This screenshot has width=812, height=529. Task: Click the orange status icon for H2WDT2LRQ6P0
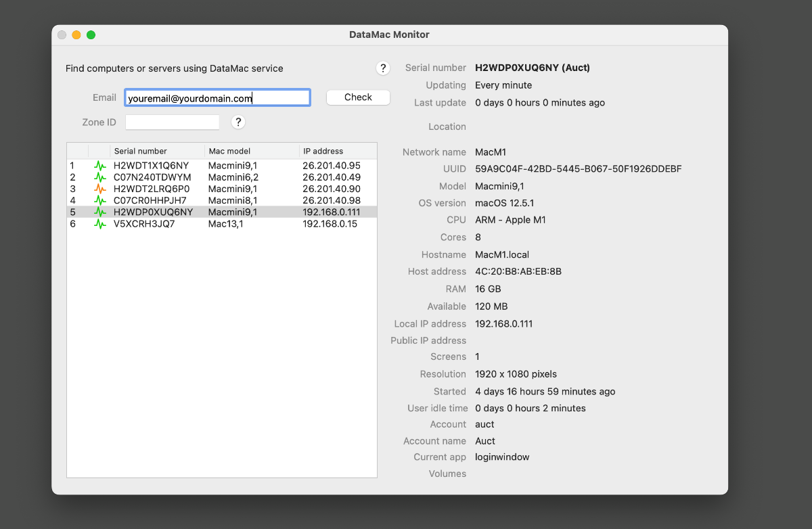[100, 189]
